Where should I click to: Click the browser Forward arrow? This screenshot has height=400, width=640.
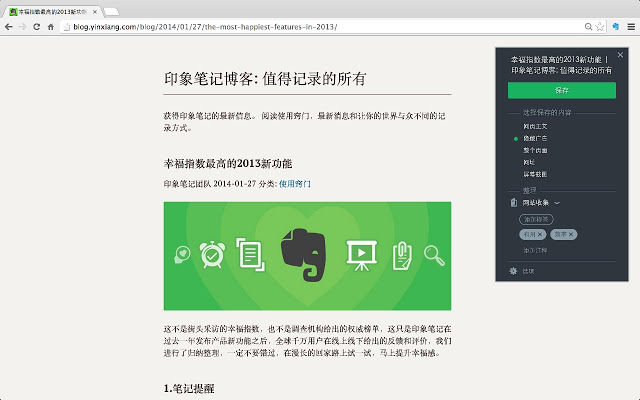pos(22,27)
